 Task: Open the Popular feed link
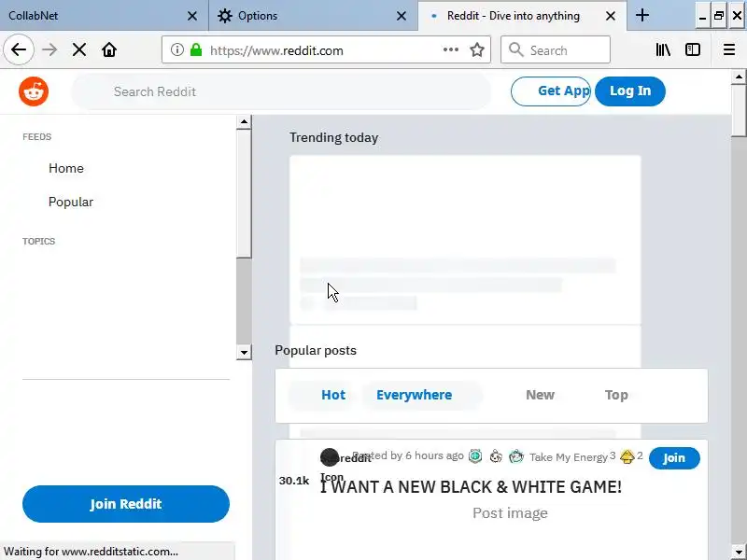pyautogui.click(x=71, y=202)
